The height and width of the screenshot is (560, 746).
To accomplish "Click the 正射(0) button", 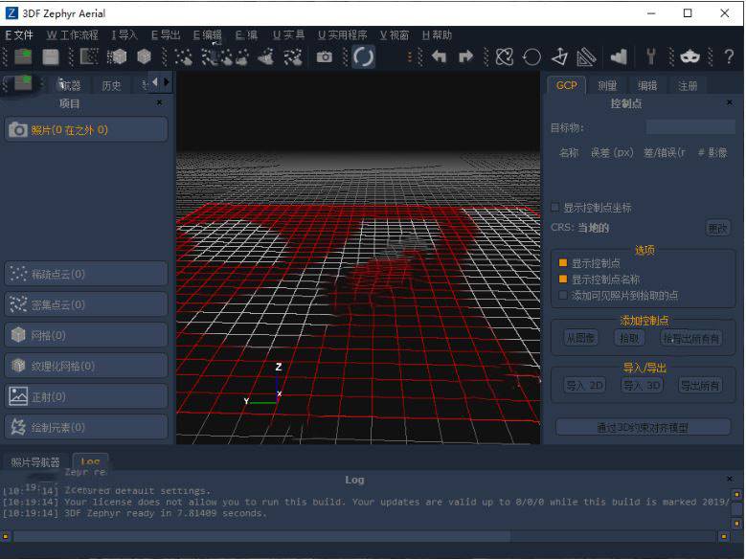I will click(x=86, y=396).
